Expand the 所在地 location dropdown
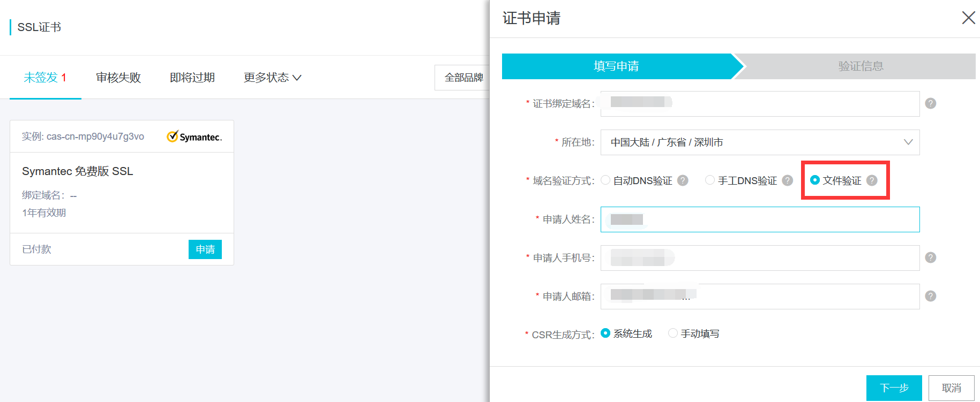Viewport: 980px width, 402px height. pyautogui.click(x=760, y=142)
